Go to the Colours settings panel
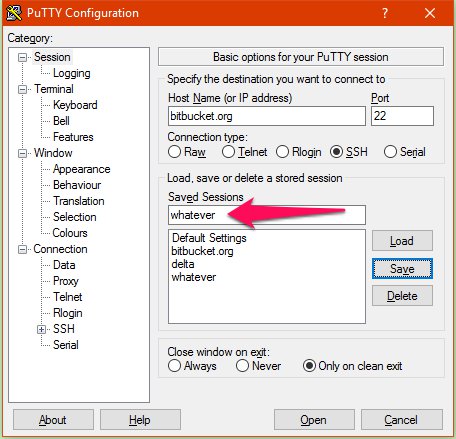This screenshot has width=456, height=439. (x=70, y=233)
